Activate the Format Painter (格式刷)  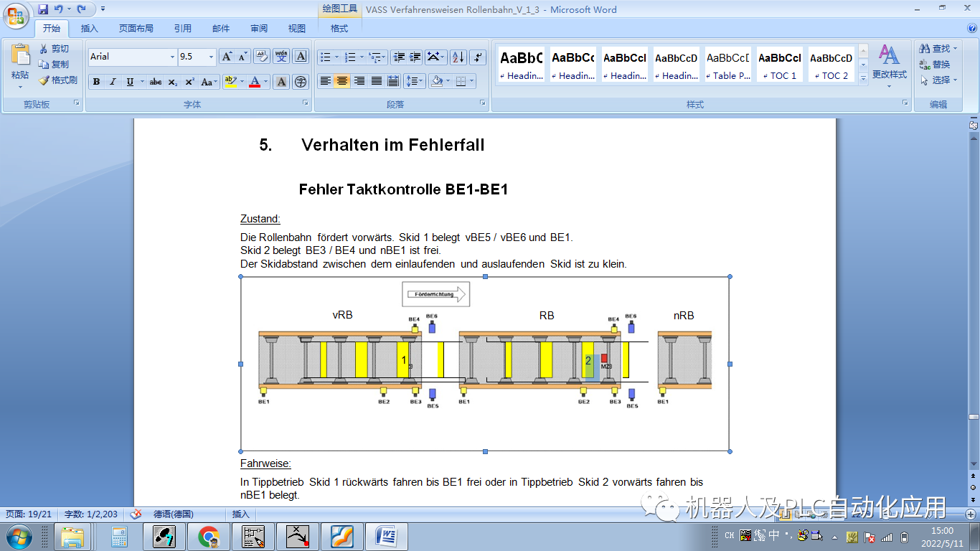[58, 80]
